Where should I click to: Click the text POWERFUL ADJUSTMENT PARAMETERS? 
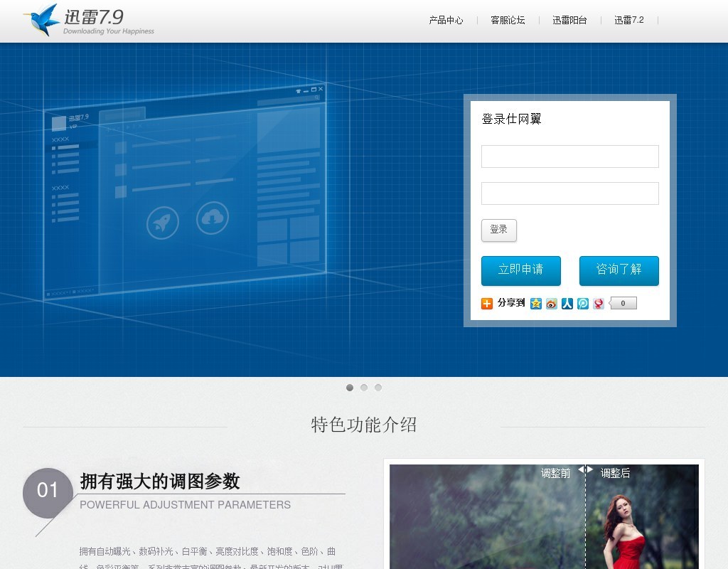pyautogui.click(x=186, y=505)
